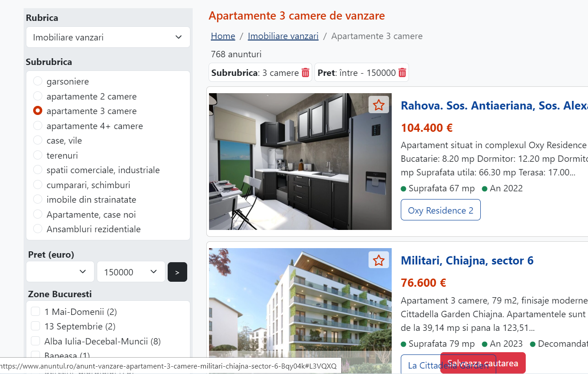Open Militari, Chiajna, sector 6 listing title
This screenshot has width=588, height=374.
(x=467, y=260)
